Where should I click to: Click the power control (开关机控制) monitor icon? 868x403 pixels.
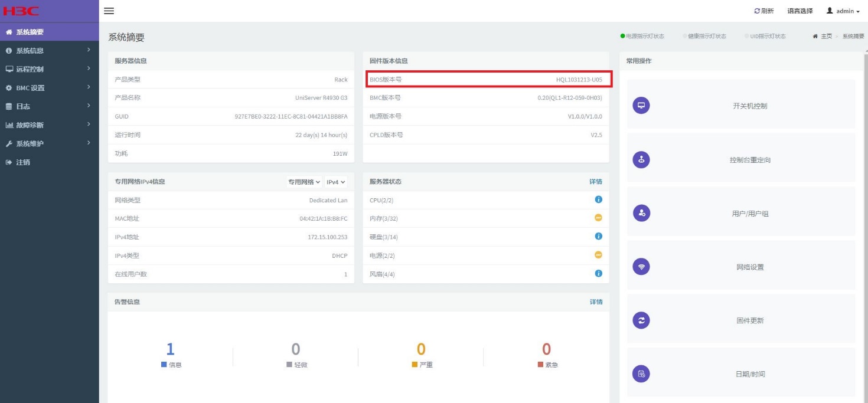[641, 106]
